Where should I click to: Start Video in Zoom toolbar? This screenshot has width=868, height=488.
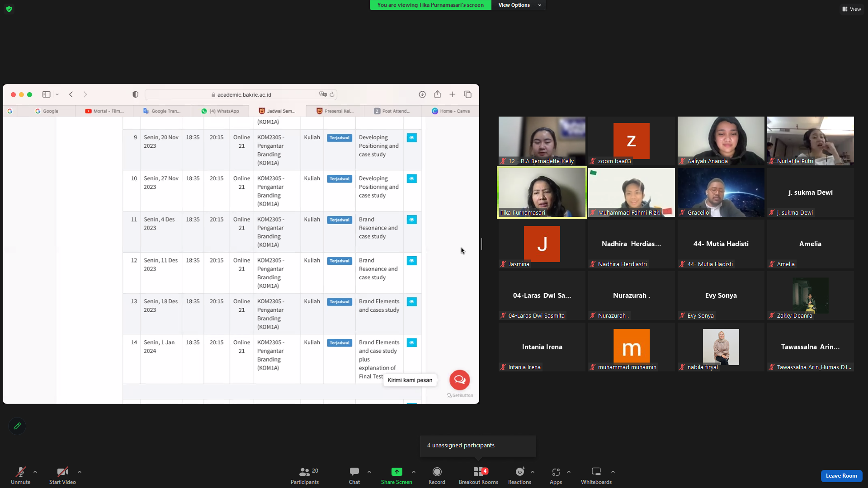point(62,475)
